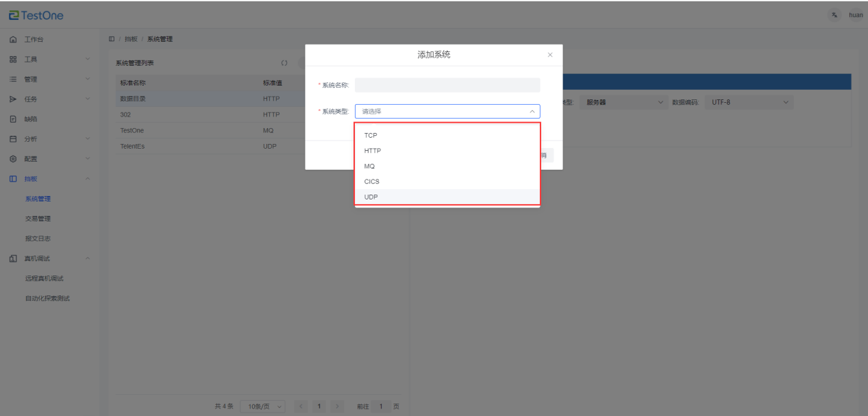Click the 真机调试 device icon in sidebar

(x=13, y=258)
